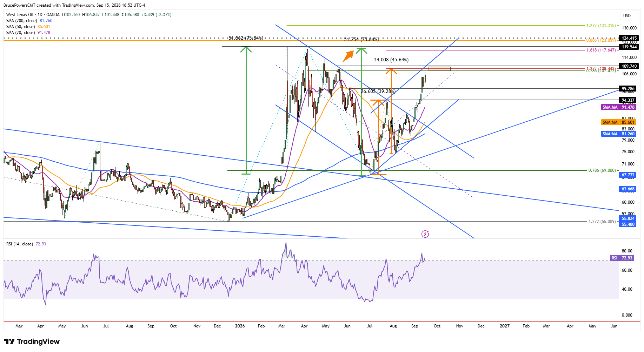Click the RSI (14, close) indicator legend

tap(26, 244)
